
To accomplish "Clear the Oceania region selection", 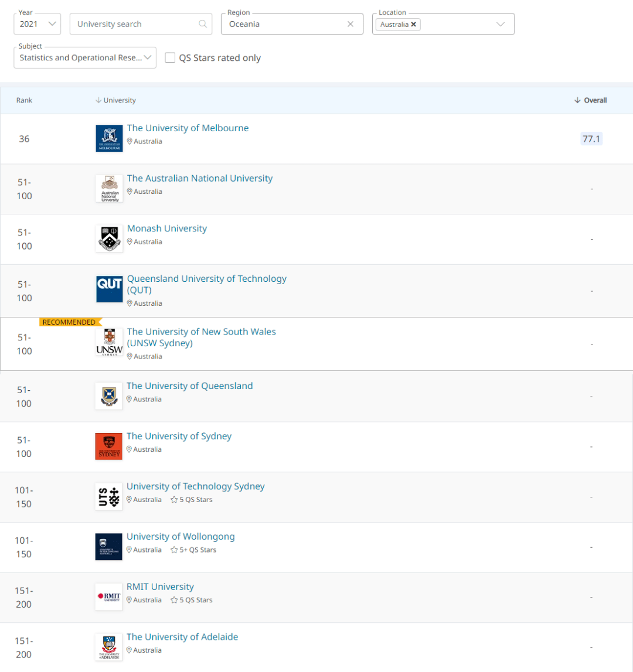I will tap(350, 24).
